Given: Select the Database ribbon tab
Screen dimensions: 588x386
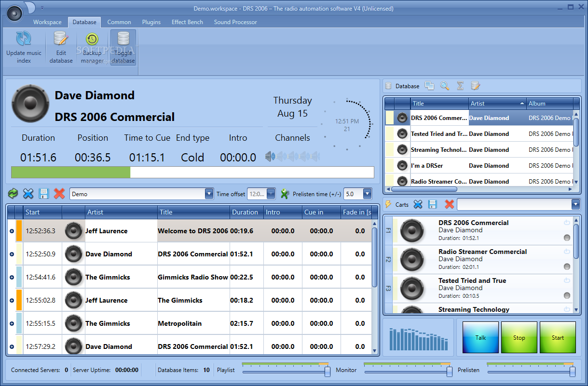Looking at the screenshot, I should 84,22.
